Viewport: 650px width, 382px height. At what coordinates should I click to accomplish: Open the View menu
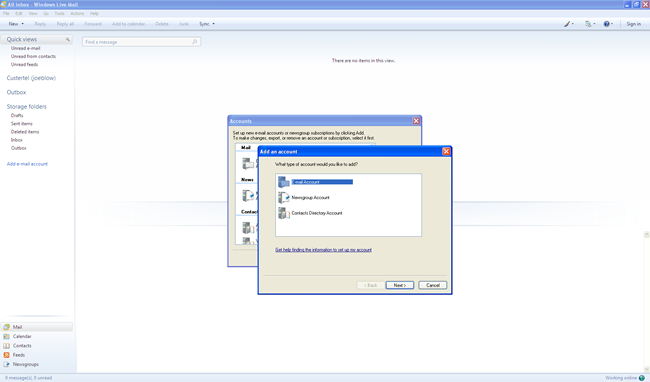pyautogui.click(x=33, y=14)
